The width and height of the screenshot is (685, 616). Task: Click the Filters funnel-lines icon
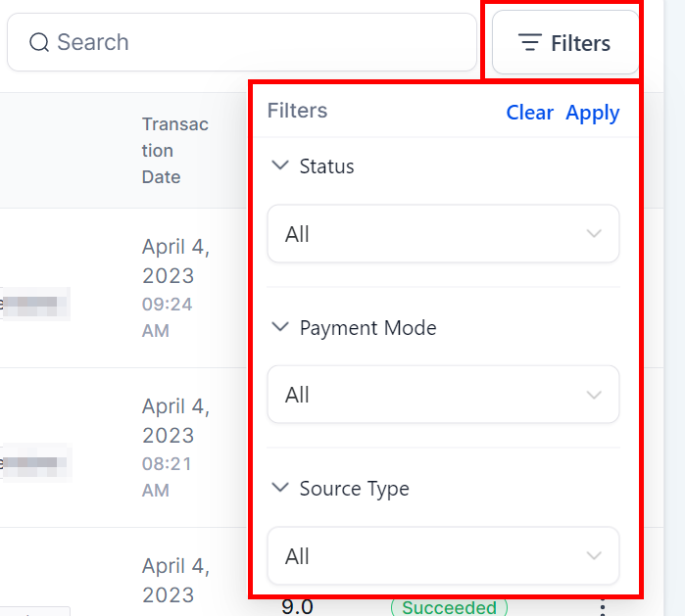[529, 43]
